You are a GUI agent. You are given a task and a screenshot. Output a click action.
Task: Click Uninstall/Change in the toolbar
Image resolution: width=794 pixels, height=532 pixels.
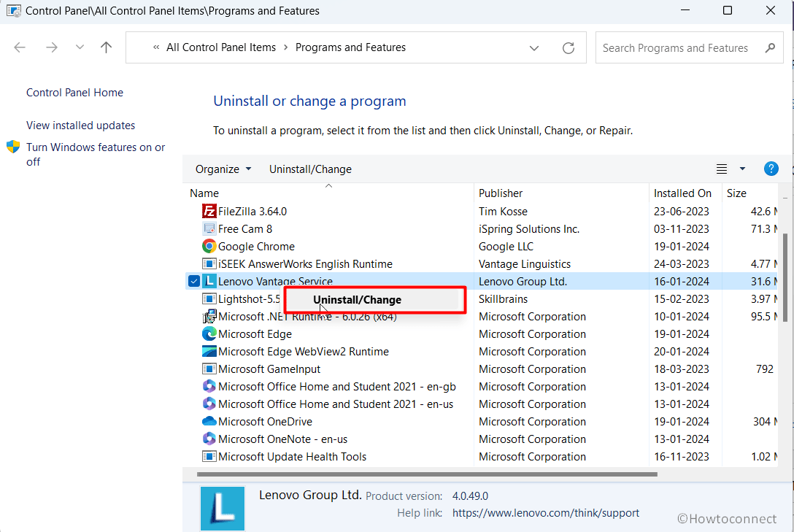310,169
